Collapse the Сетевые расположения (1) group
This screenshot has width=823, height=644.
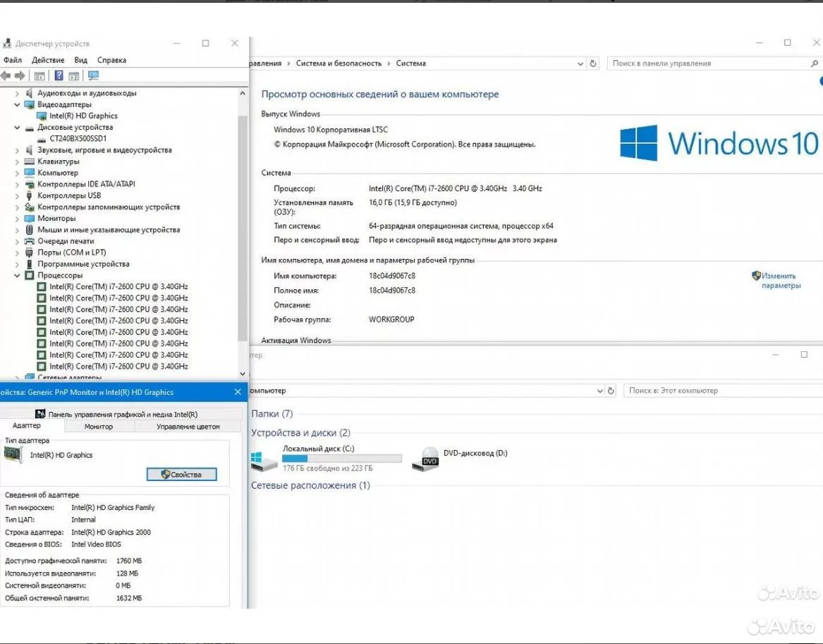click(310, 485)
